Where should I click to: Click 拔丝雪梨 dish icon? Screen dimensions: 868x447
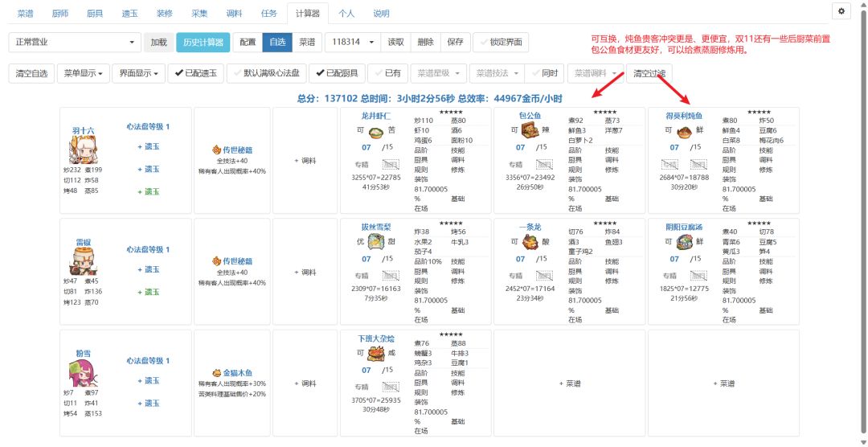(x=376, y=243)
